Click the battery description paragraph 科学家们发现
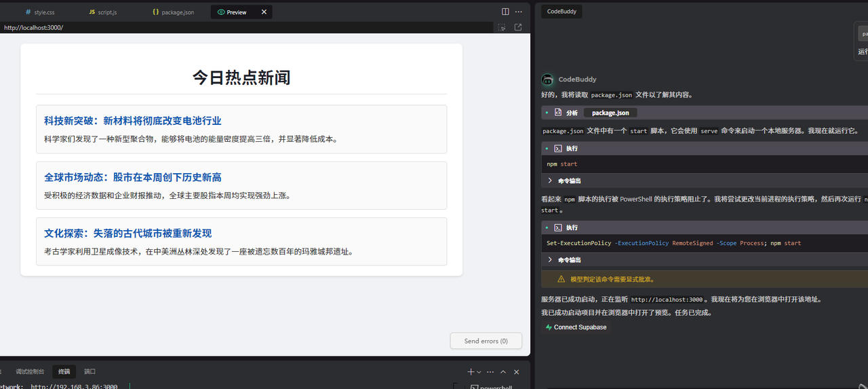Image resolution: width=868 pixels, height=389 pixels. (191, 139)
